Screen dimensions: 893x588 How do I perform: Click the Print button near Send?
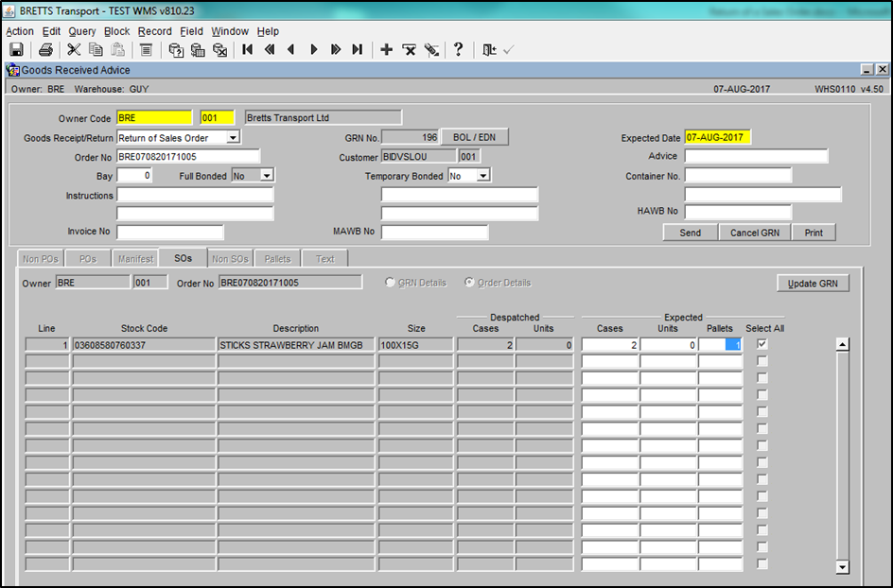(x=814, y=233)
